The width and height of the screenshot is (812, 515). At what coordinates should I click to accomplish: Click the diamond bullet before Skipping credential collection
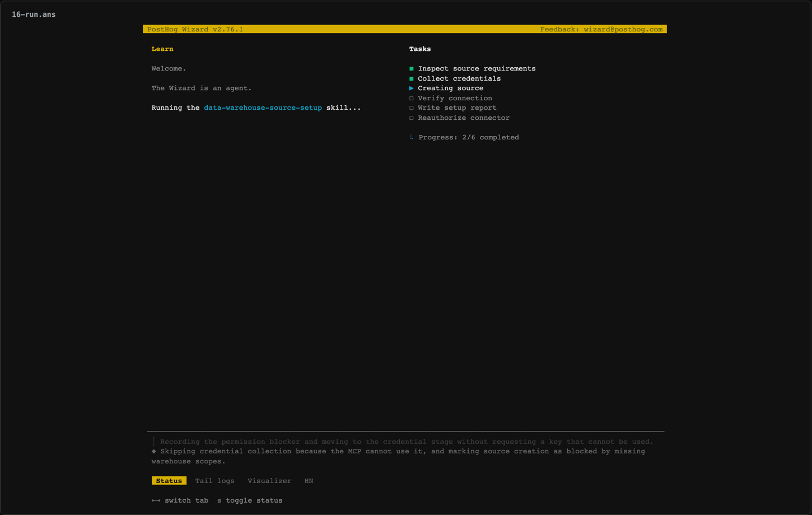154,451
